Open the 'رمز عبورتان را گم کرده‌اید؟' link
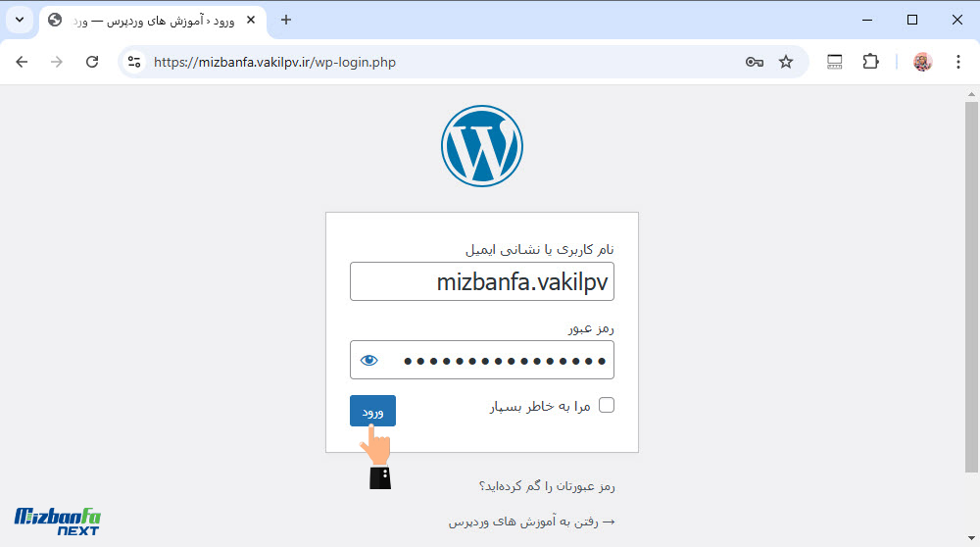This screenshot has height=547, width=980. [547, 486]
